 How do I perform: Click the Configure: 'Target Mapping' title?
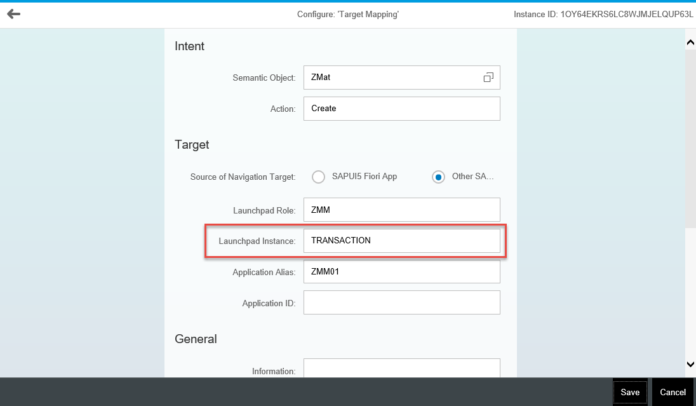348,14
